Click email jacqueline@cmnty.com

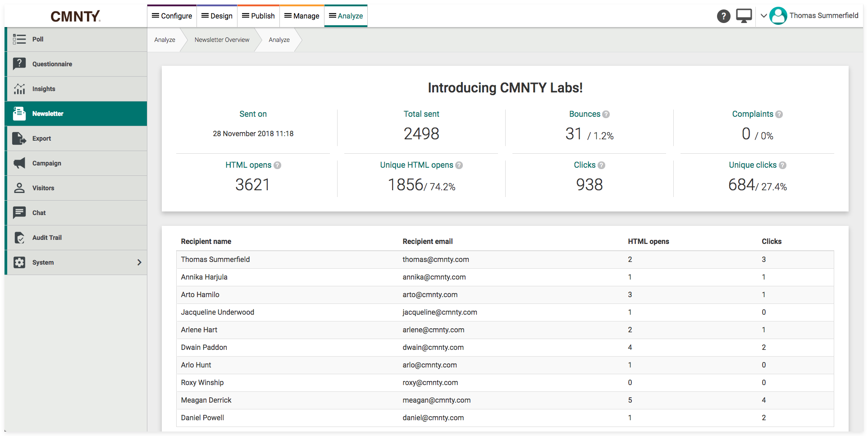click(x=440, y=312)
